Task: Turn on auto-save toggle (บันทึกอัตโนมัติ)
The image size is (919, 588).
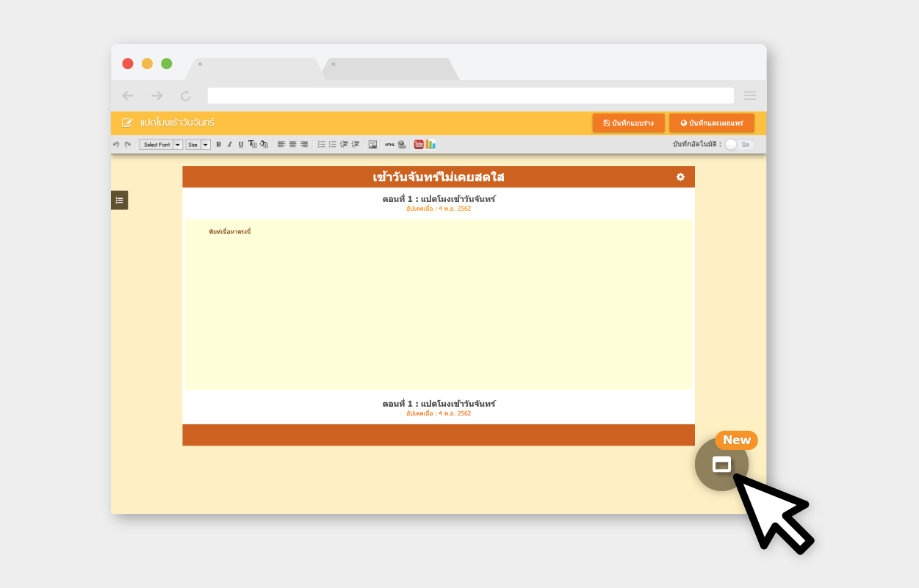Action: tap(739, 145)
